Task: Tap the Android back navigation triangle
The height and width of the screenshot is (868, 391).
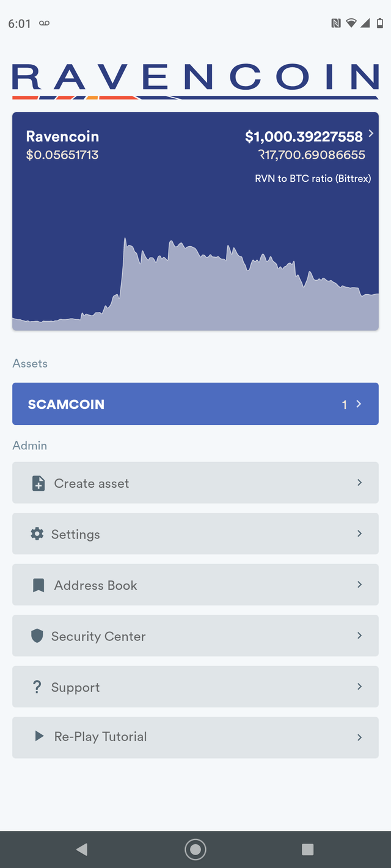Action: coord(82,849)
